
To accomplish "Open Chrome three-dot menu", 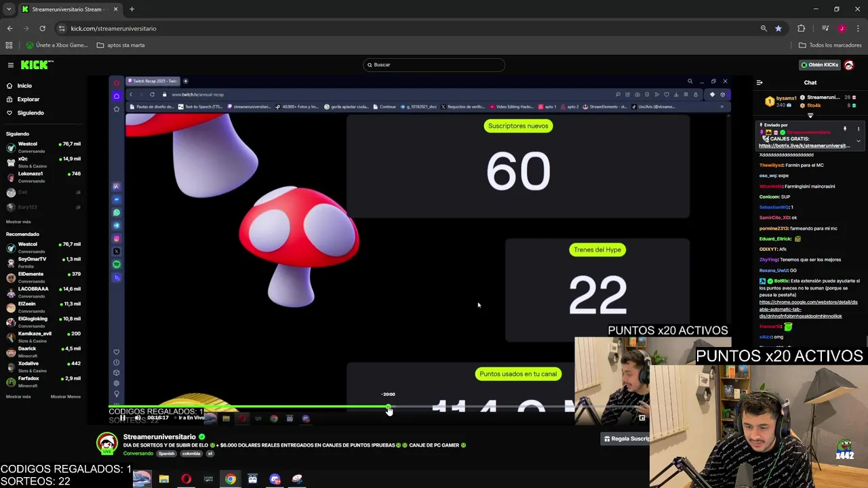I will 859,28.
